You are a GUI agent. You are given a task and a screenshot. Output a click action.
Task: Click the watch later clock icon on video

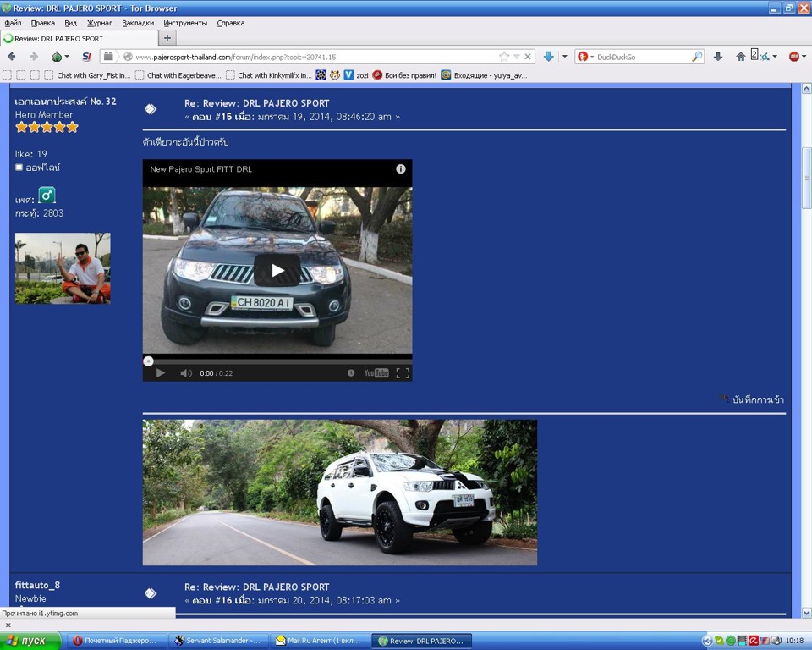pos(351,373)
